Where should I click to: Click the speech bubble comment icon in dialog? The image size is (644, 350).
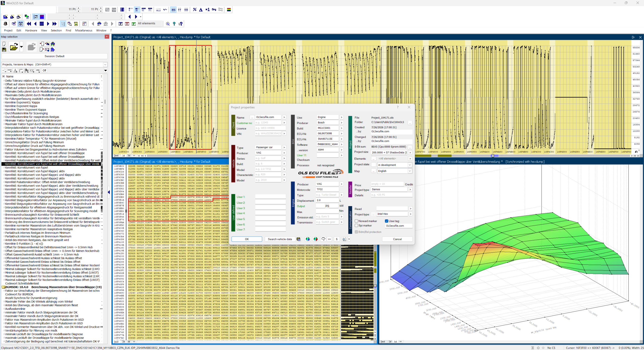point(323,239)
